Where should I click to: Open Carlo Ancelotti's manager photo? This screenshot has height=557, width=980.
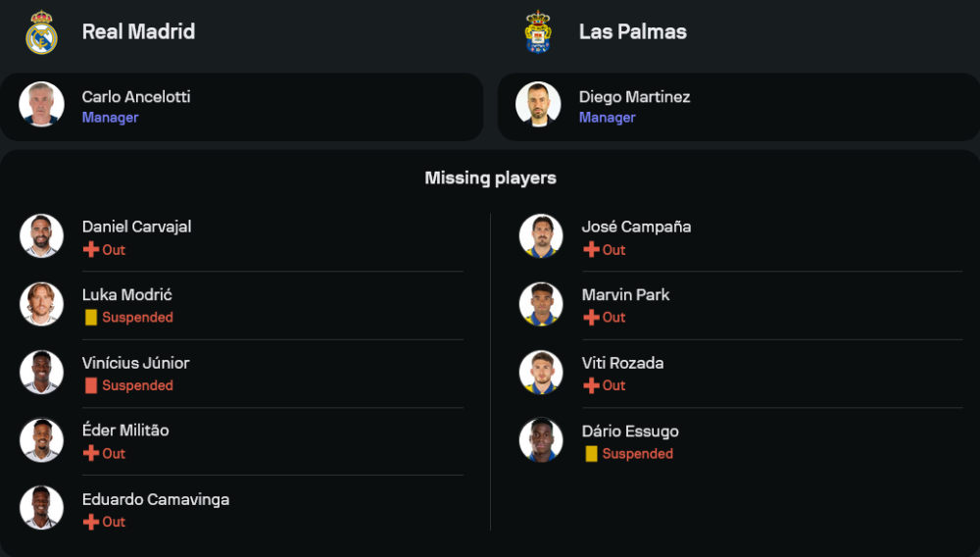[x=41, y=105]
